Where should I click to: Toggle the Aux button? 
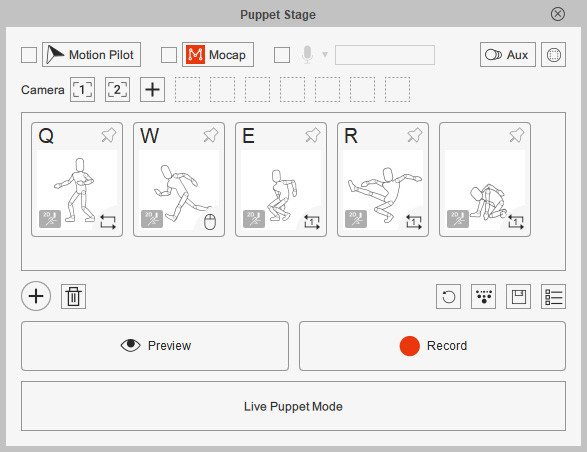click(x=508, y=54)
